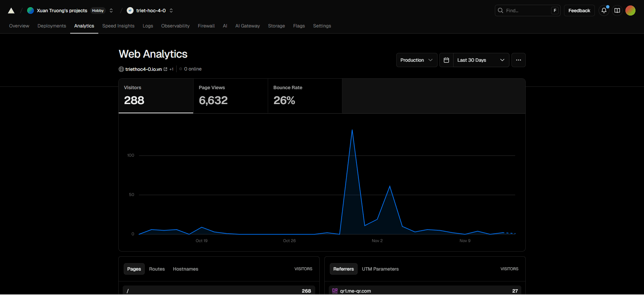
Task: Select the Page Views metric card
Action: pos(230,96)
